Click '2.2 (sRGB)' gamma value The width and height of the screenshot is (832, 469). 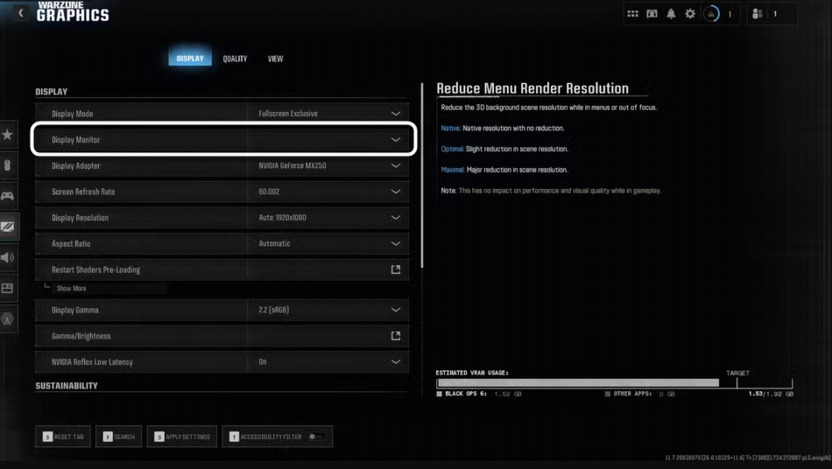(x=274, y=310)
